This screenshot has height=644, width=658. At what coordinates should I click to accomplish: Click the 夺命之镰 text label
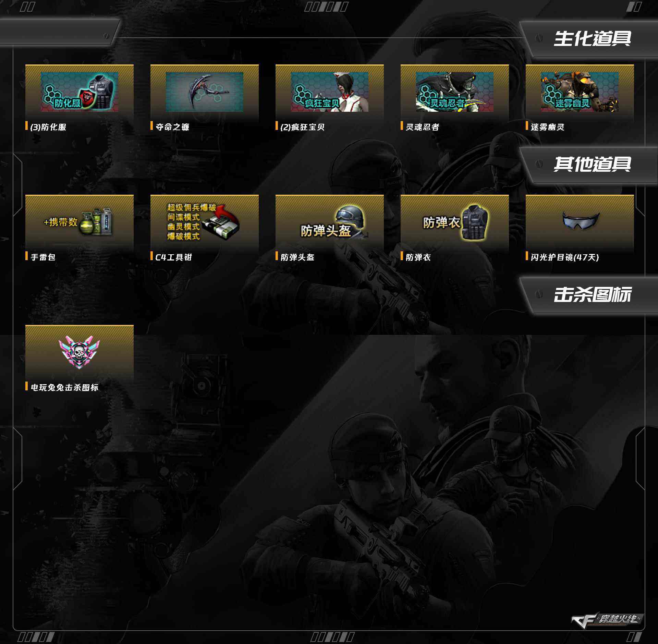point(172,127)
